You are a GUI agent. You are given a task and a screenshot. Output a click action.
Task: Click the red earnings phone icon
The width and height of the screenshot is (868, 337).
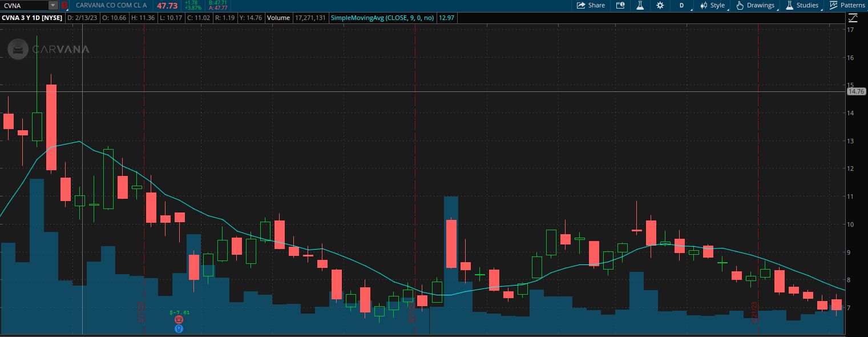coord(179,320)
